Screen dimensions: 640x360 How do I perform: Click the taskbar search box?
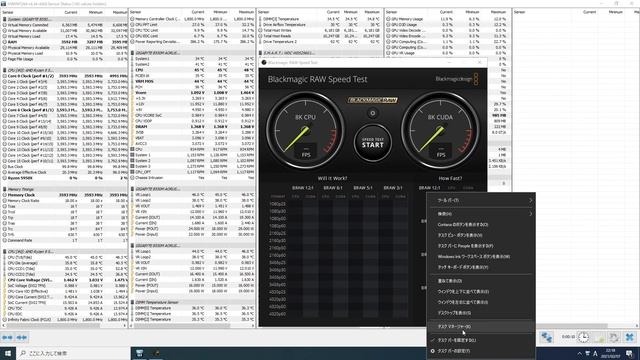(x=73, y=353)
